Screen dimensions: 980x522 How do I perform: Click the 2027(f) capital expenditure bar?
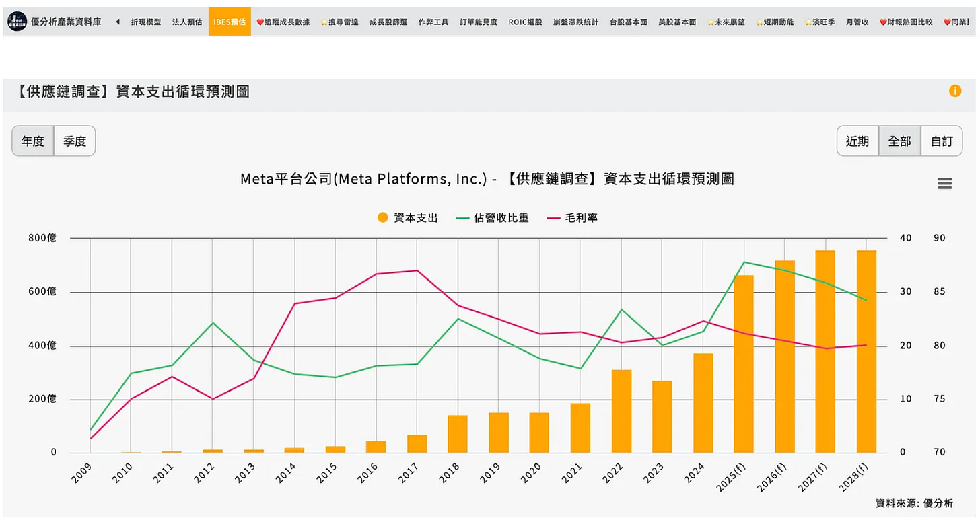[825, 352]
